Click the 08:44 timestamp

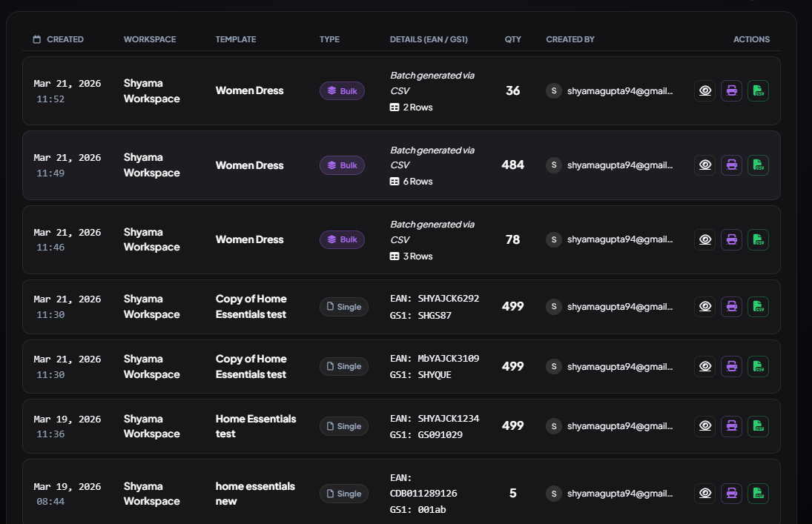50,502
